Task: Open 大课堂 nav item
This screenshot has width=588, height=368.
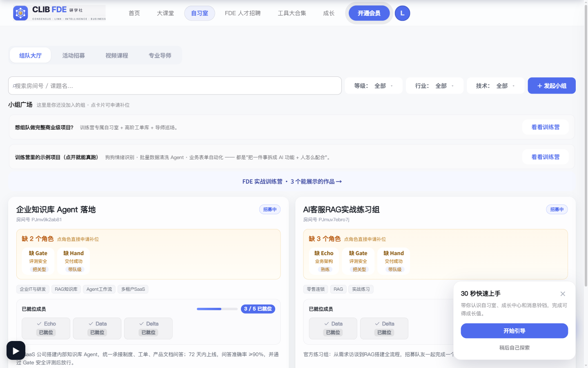Action: (165, 13)
